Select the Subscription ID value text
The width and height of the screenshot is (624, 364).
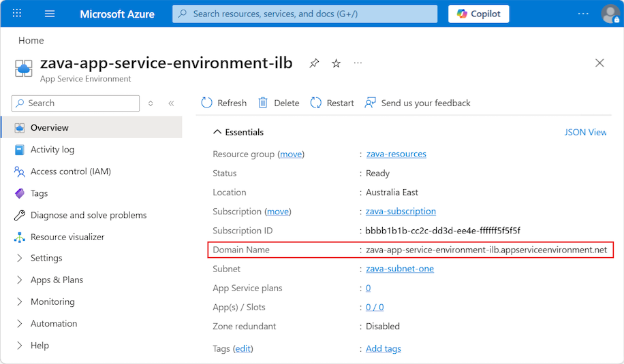click(443, 231)
